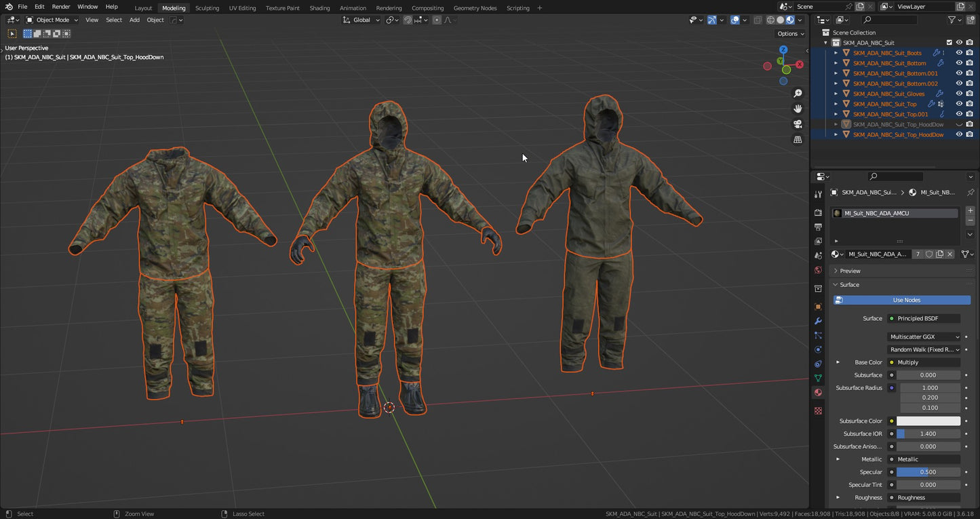Click the Subsurface Color white swatch

tap(928, 421)
